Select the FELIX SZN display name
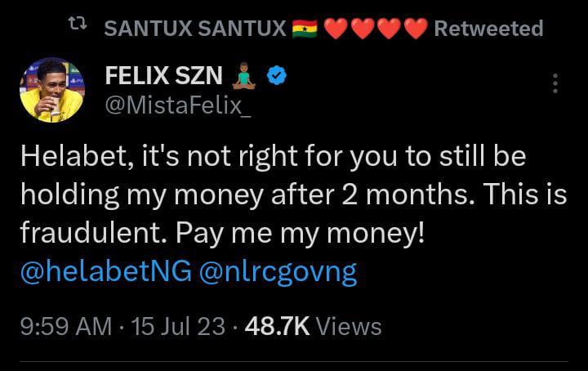Screen dimensions: 588x371 coord(165,77)
